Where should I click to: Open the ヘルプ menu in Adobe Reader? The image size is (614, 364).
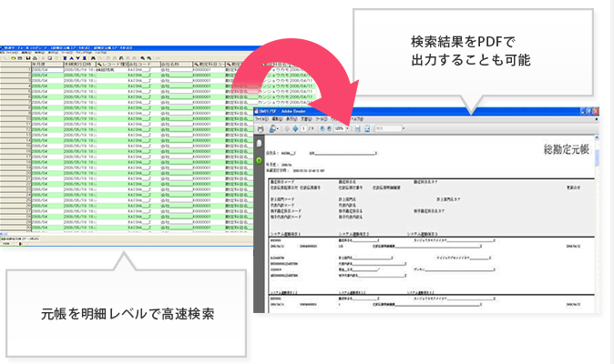[x=358, y=119]
